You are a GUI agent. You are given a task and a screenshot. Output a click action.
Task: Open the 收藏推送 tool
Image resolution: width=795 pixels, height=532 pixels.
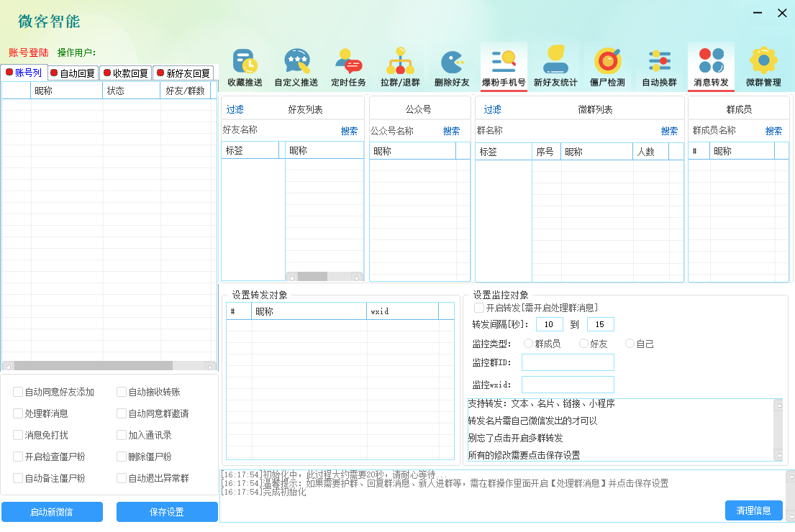click(245, 68)
